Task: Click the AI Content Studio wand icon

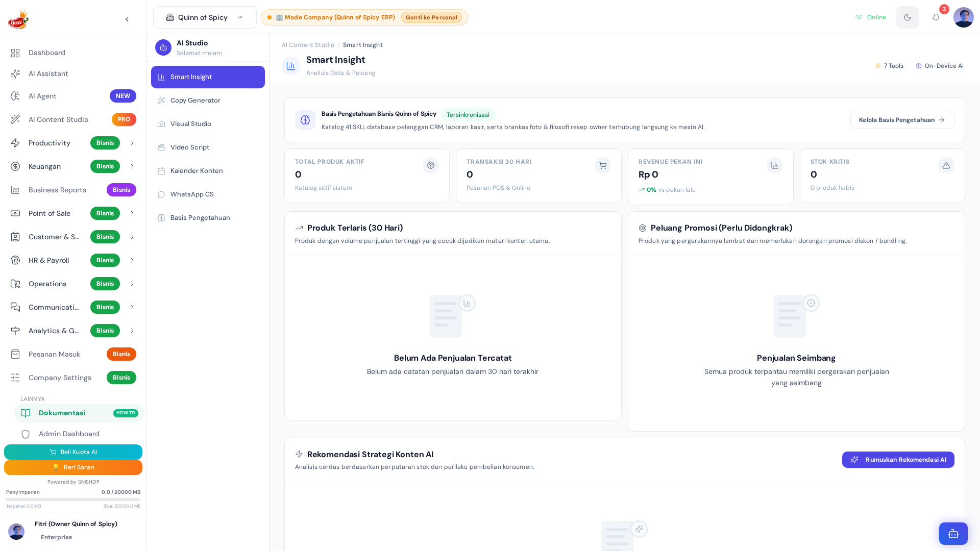Action: 15,119
